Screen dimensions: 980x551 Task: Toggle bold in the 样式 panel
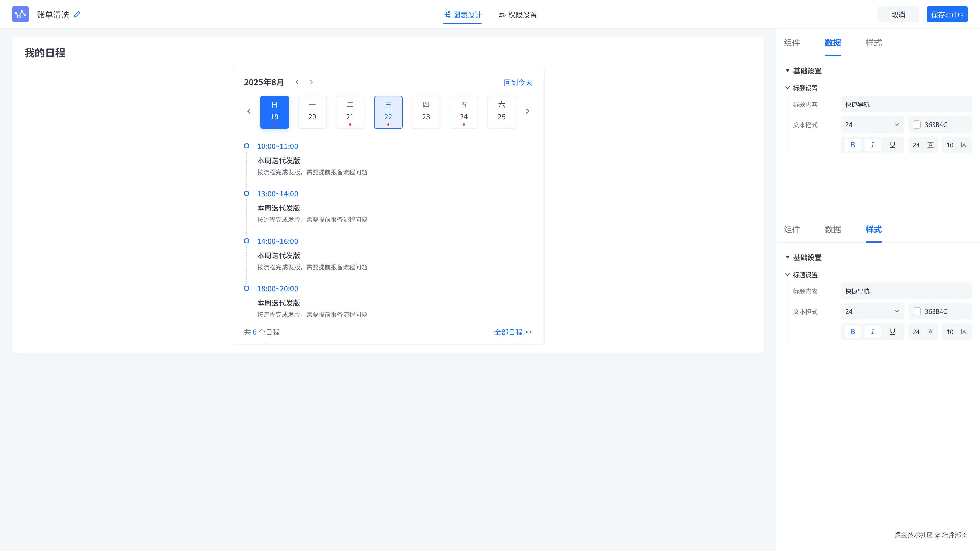853,332
